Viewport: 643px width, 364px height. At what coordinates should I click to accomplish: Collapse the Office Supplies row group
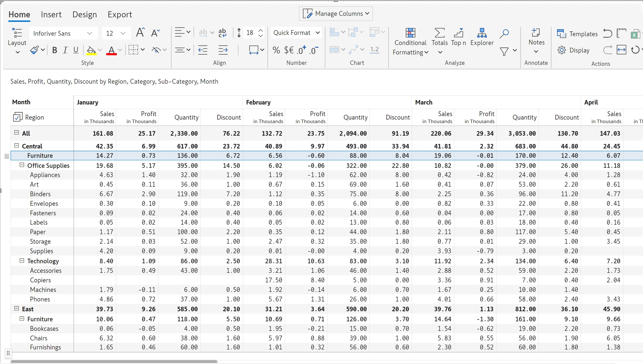pyautogui.click(x=22, y=165)
